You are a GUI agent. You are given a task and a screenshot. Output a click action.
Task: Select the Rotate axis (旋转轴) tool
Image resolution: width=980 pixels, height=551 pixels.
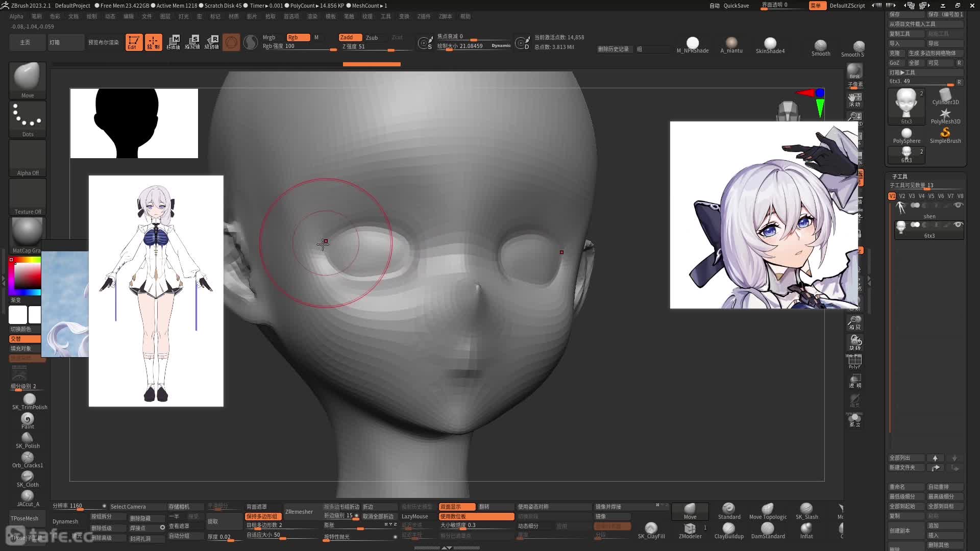pos(212,42)
